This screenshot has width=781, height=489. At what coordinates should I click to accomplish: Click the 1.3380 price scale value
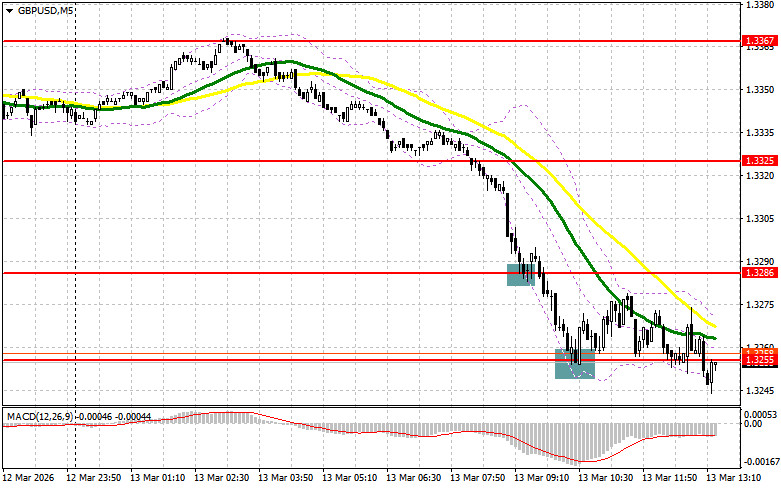[760, 4]
